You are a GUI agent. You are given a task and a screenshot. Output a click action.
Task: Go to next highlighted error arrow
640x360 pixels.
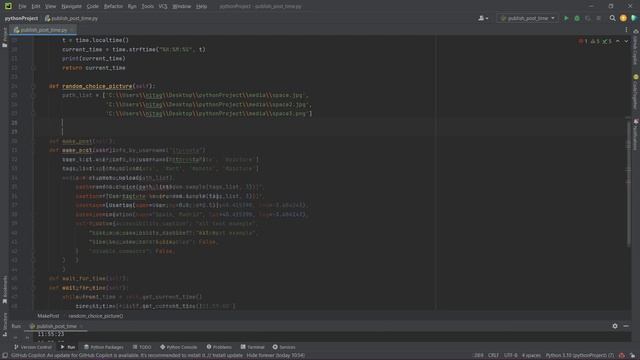click(x=626, y=41)
